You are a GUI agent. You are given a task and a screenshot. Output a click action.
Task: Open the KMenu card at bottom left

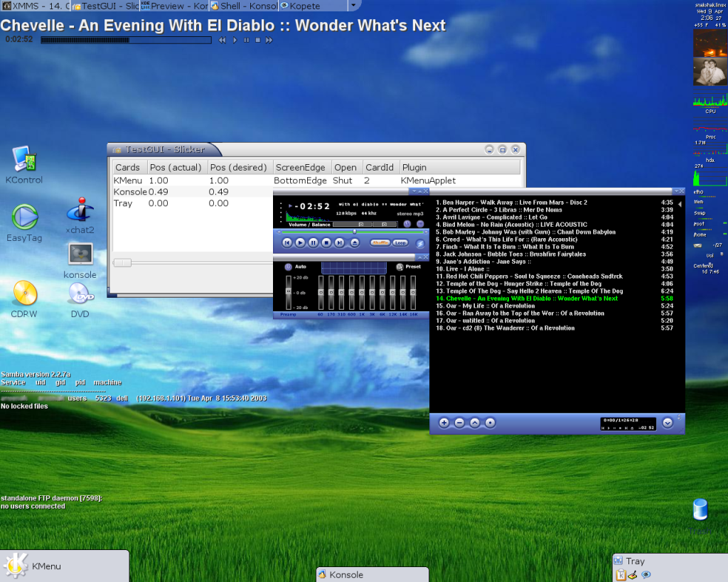pos(65,566)
